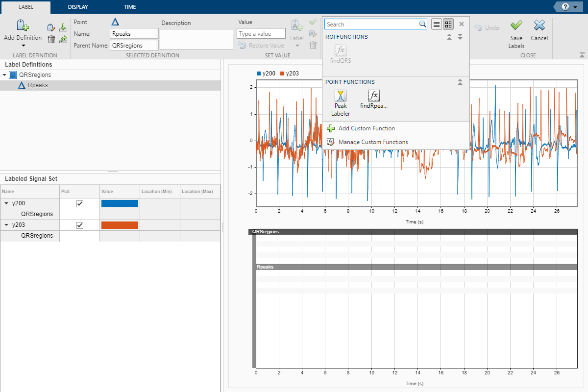Click the Cancel X icon

[x=539, y=25]
